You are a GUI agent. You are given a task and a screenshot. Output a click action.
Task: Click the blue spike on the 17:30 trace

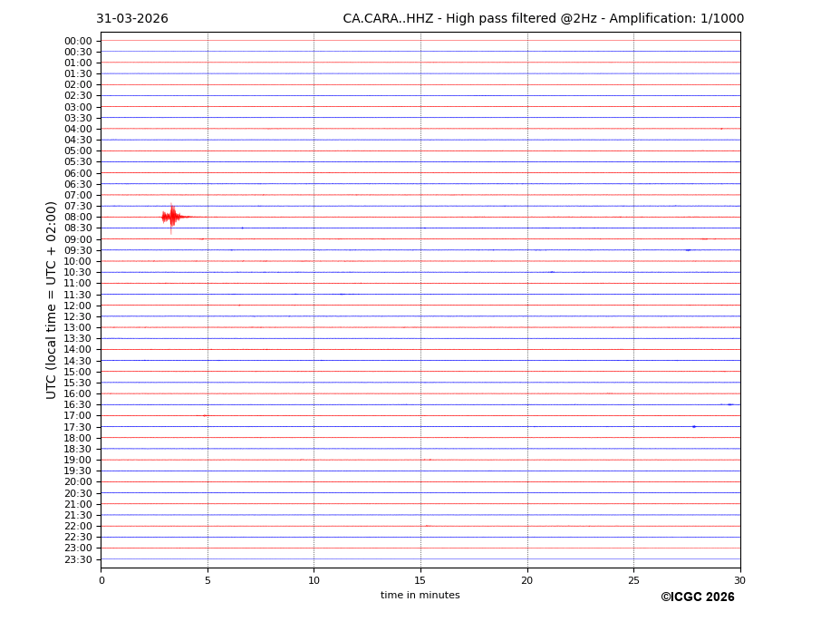694,426
